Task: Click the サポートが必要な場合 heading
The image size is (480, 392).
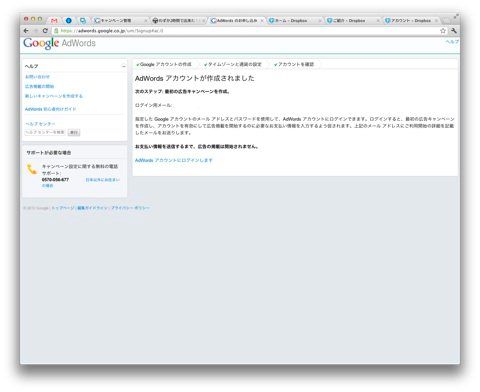Action: point(49,153)
